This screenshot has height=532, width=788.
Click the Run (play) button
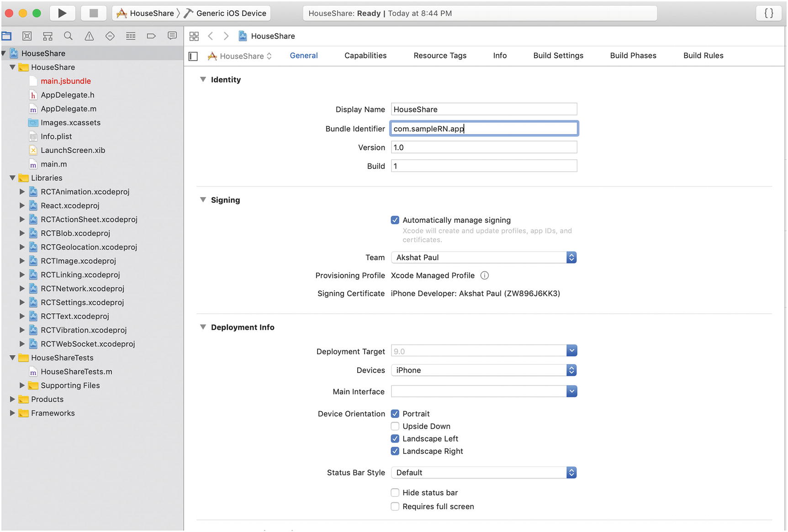point(62,13)
